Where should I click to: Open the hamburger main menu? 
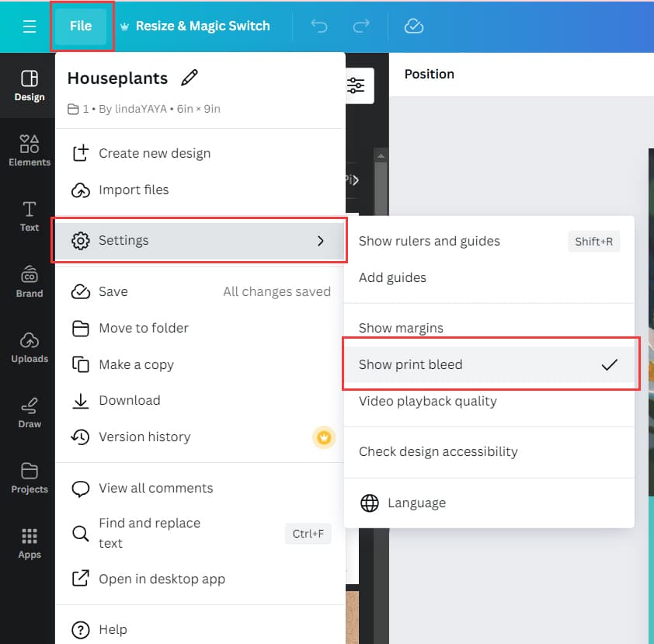30,26
